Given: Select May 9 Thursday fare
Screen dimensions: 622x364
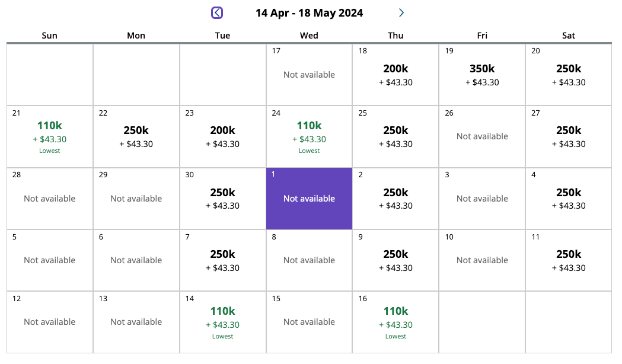Looking at the screenshot, I should click(x=395, y=260).
